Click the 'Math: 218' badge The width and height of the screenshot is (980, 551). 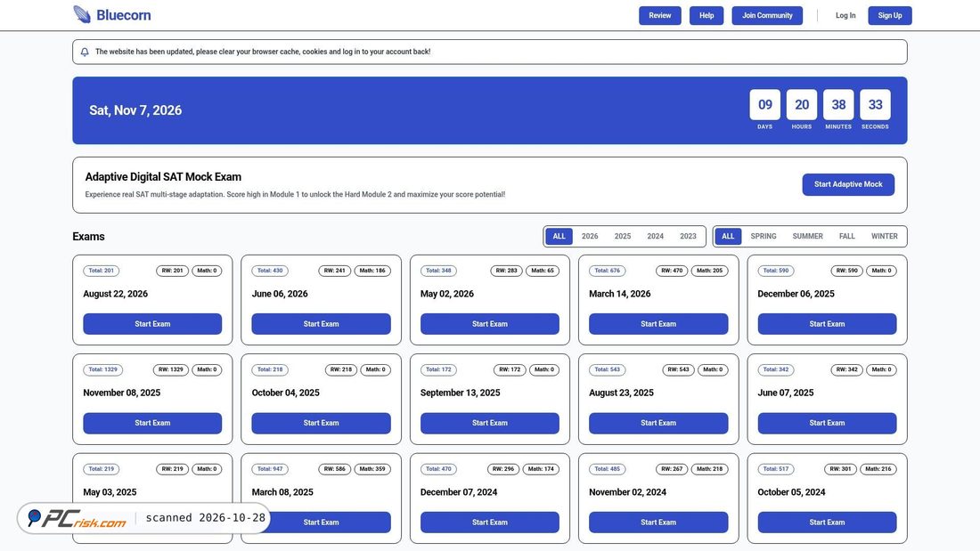pyautogui.click(x=709, y=469)
